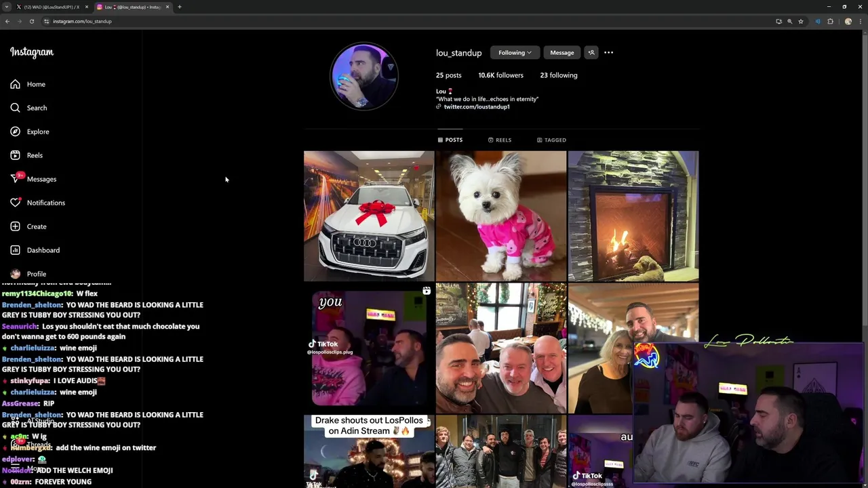Open the Reels icon in sidebar
Screen dimensions: 868x488
pos(15,155)
